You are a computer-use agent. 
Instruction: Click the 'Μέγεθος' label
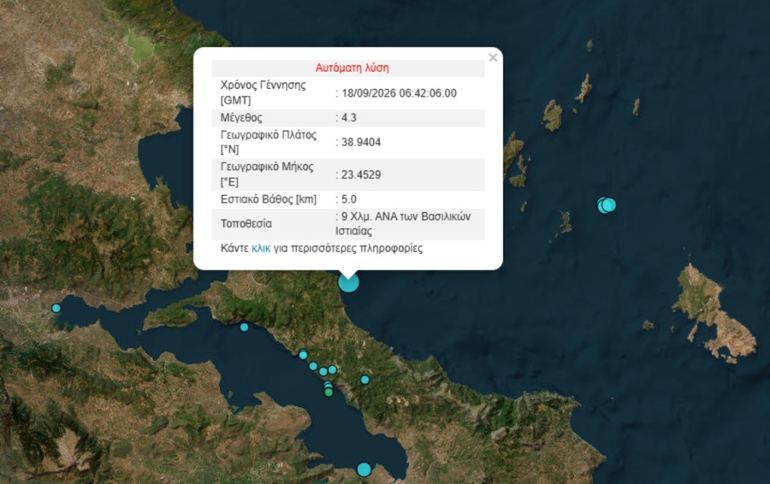pyautogui.click(x=241, y=118)
